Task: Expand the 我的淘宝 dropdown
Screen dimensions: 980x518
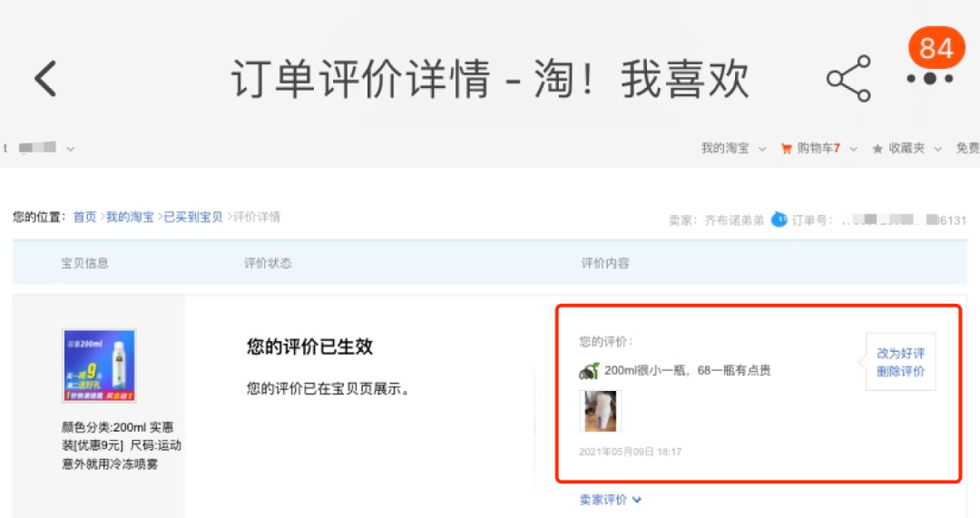Action: coord(762,149)
